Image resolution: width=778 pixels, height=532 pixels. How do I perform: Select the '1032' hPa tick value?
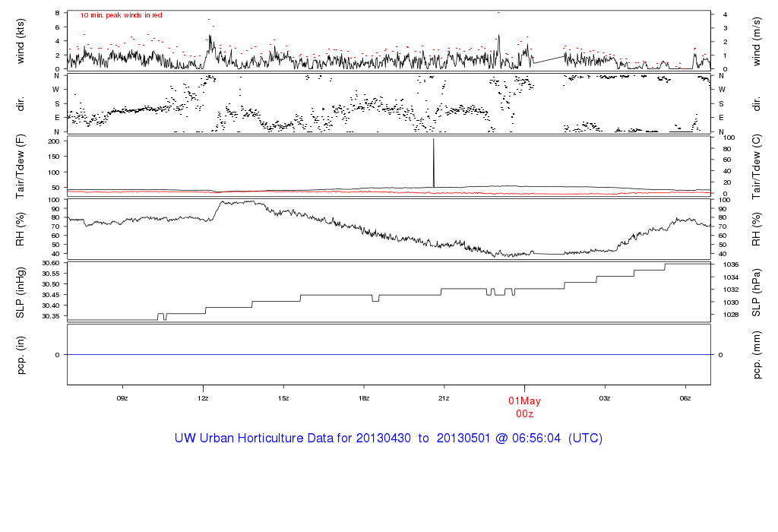(731, 290)
